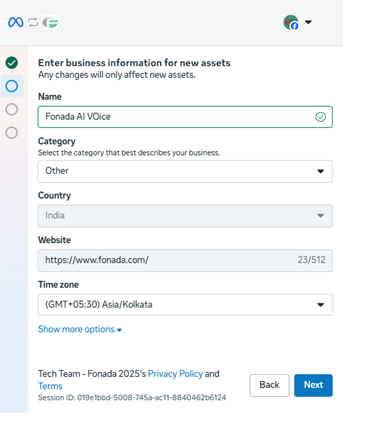Select the fourth step circle
The width and height of the screenshot is (380, 440).
[12, 133]
